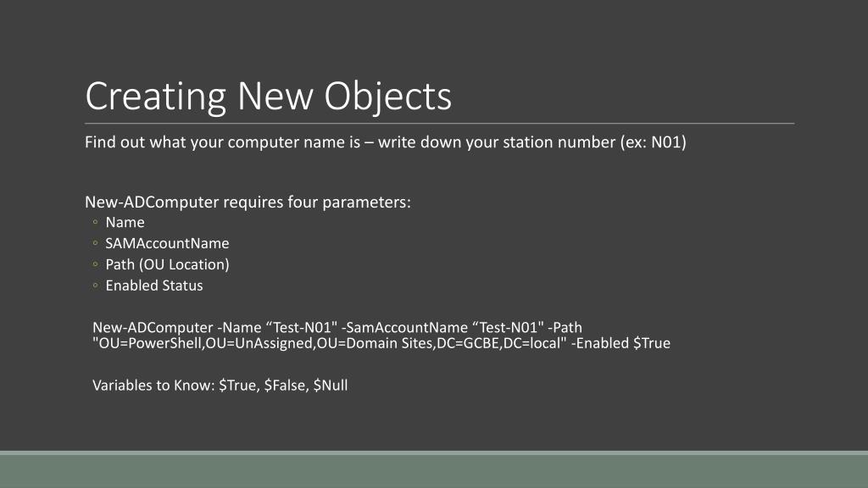This screenshot has width=868, height=488.
Task: Click the Path (OU Location) bullet
Action: pyautogui.click(x=167, y=264)
